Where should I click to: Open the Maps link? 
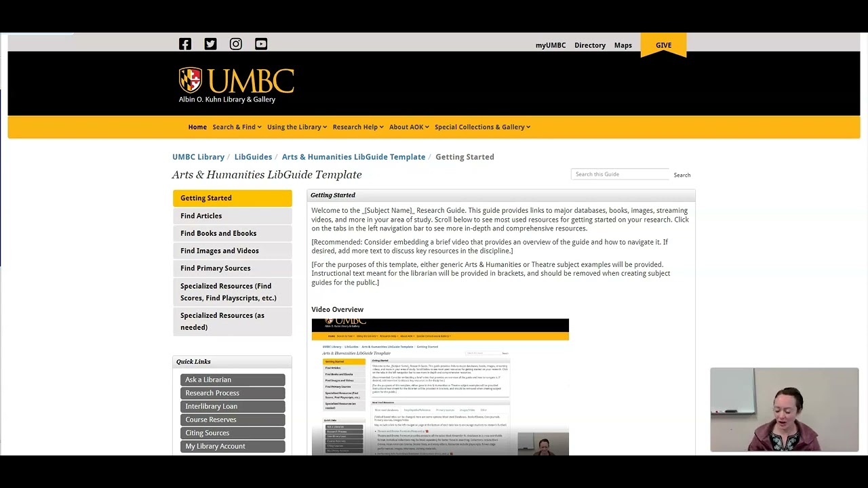pyautogui.click(x=623, y=45)
